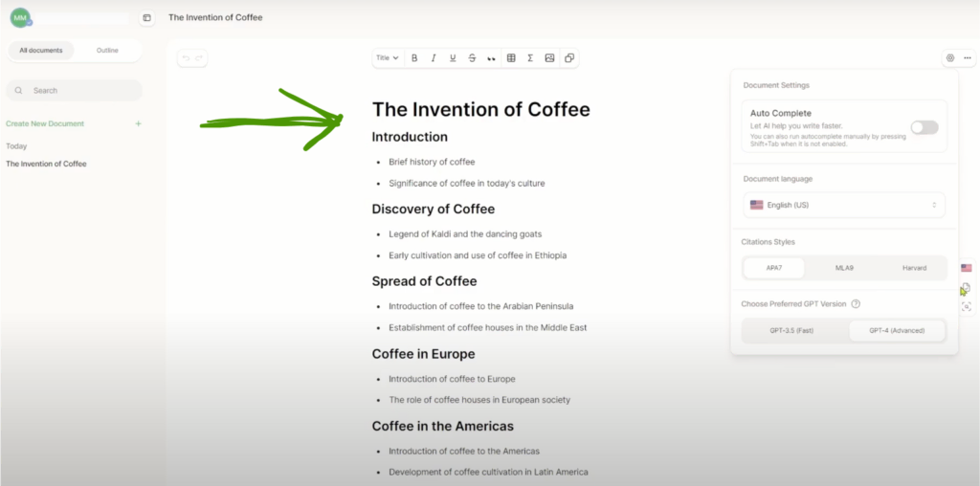The image size is (980, 486).
Task: Insert a table using the grid icon
Action: [511, 58]
